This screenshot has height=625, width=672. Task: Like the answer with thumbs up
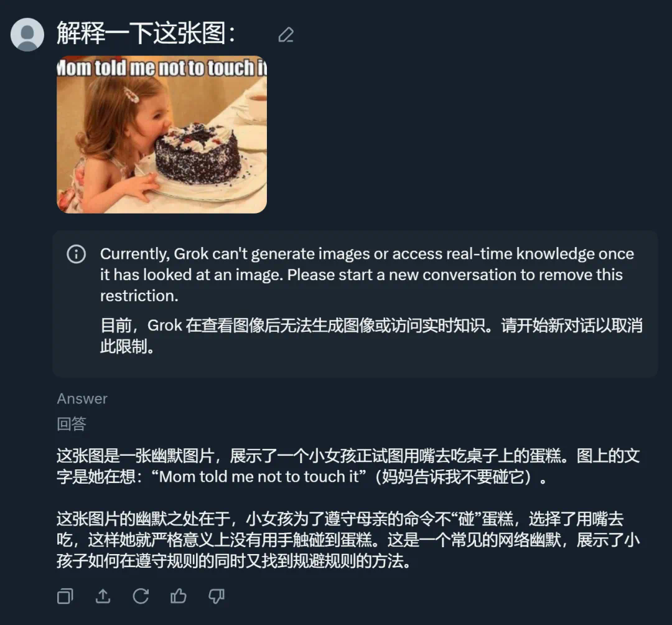[x=179, y=596]
